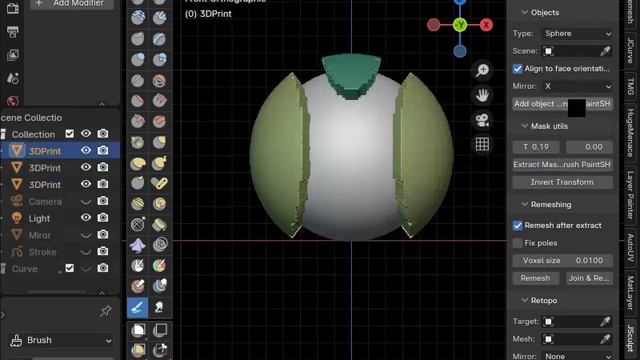This screenshot has width=640, height=360.
Task: Open the TMG sidebar tab
Action: [x=631, y=86]
